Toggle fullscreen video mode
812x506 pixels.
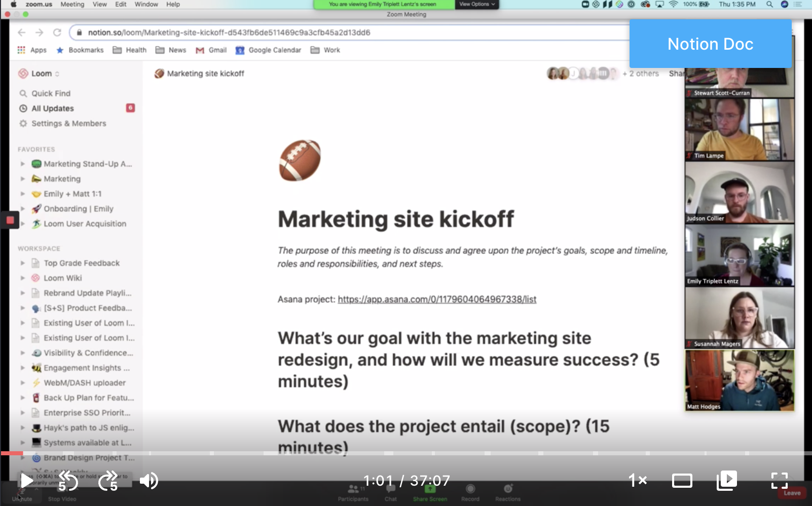click(780, 480)
